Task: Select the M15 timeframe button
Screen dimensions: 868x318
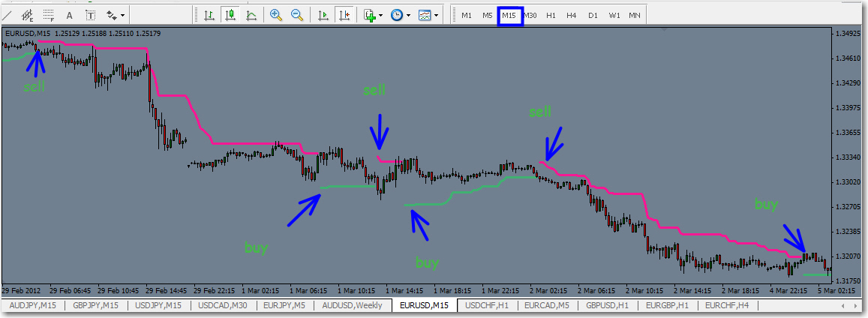Action: [509, 16]
